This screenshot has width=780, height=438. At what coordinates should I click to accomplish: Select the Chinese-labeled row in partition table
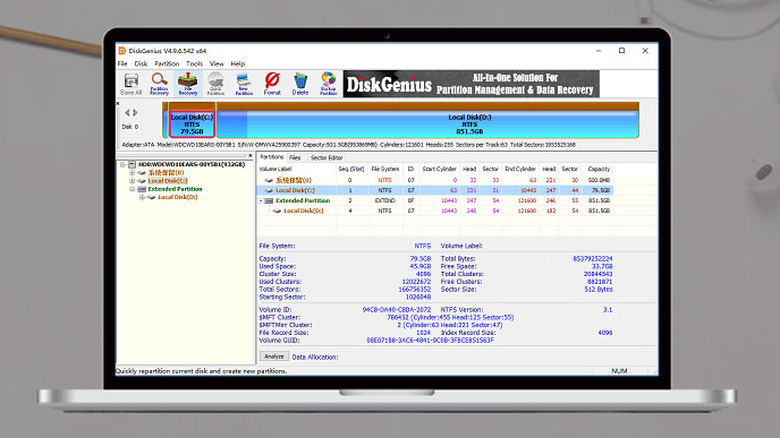click(x=435, y=180)
